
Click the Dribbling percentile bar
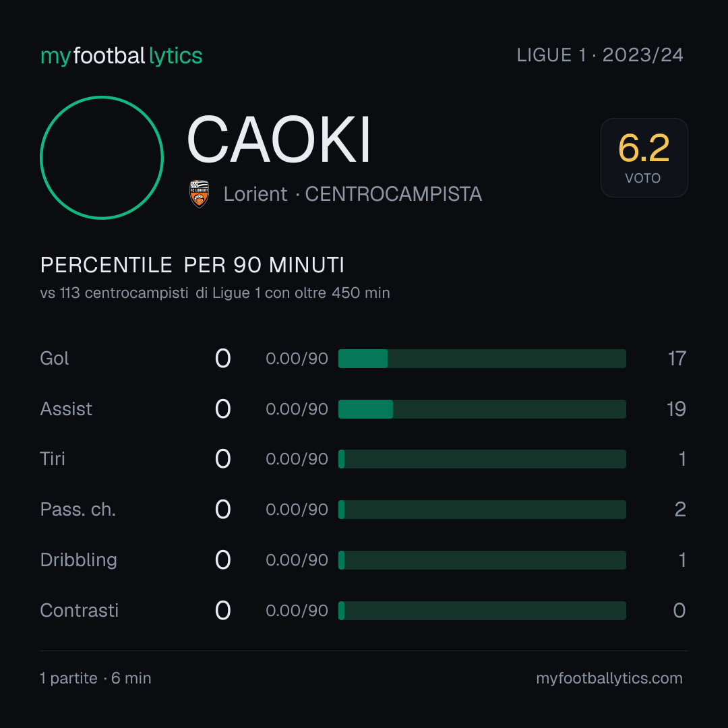(x=482, y=560)
